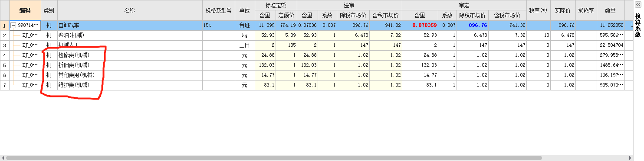This screenshot has height=161, width=644.
Task: Click the 83.1 审定 含量 cell for 维护费
Action: [420, 85]
